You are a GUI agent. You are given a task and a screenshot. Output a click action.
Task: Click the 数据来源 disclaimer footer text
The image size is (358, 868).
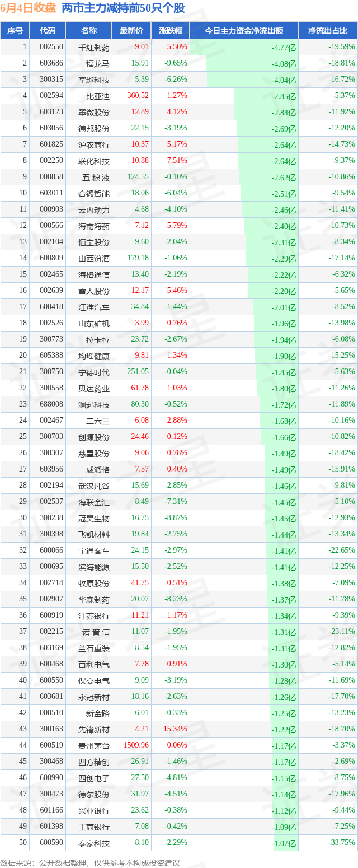(x=90, y=863)
